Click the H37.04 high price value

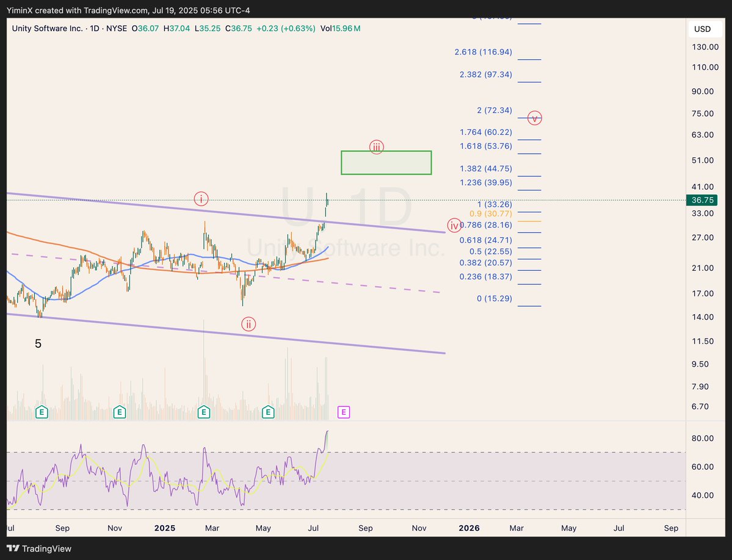(x=176, y=29)
